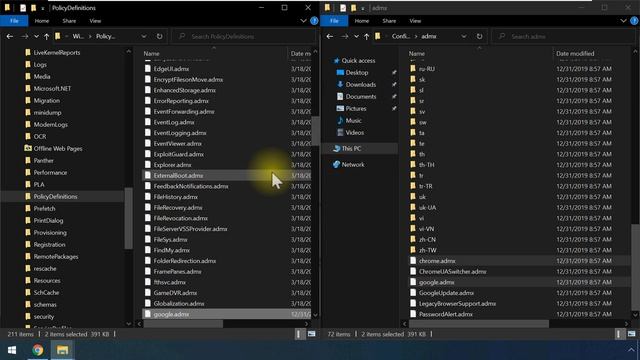Open Home tab in PolicyDefinitions window

[x=42, y=21]
